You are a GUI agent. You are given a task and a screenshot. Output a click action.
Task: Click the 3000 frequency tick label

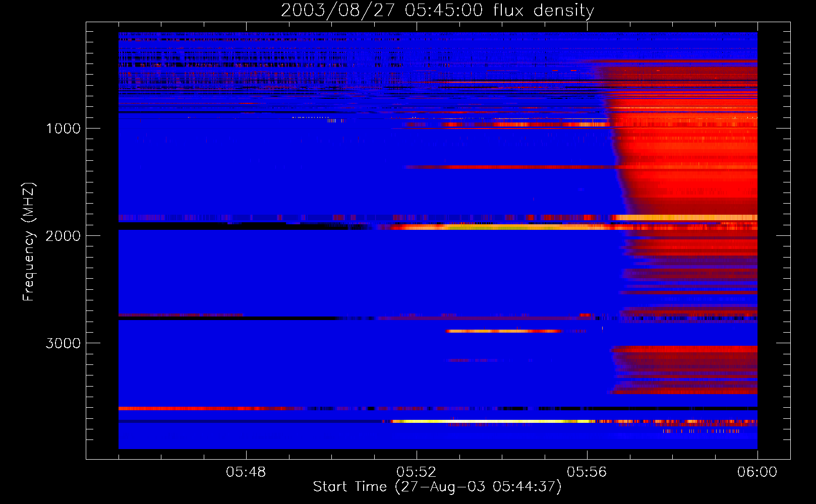(x=63, y=343)
